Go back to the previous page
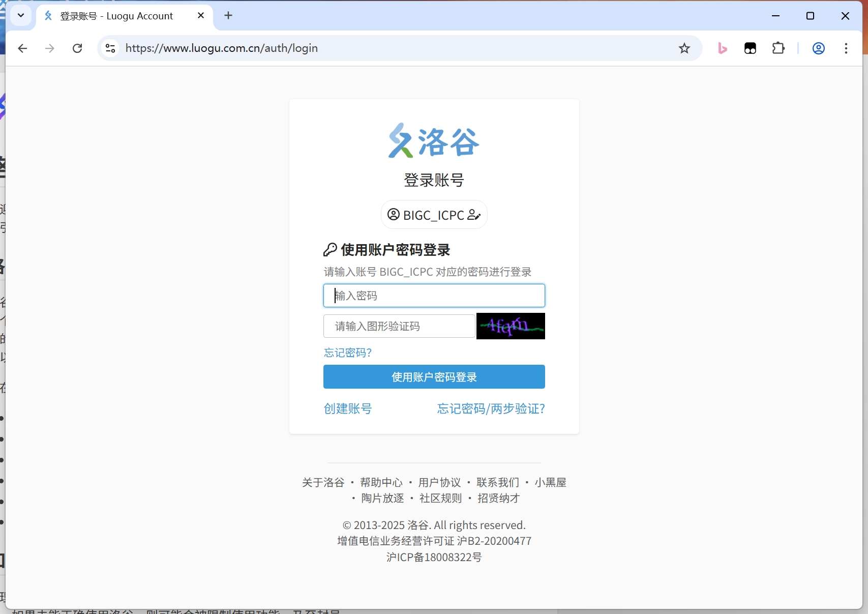Viewport: 868px width, 614px height. tap(22, 48)
